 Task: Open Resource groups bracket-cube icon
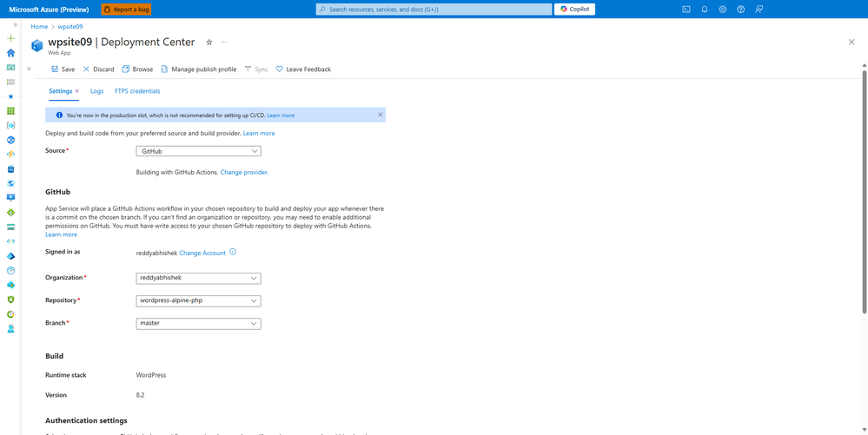click(10, 126)
